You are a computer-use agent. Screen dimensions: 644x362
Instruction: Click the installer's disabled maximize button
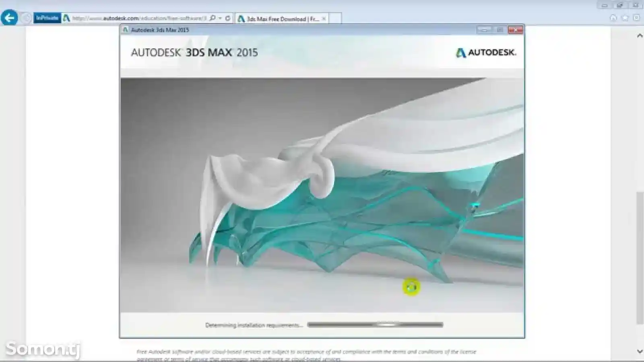click(500, 30)
